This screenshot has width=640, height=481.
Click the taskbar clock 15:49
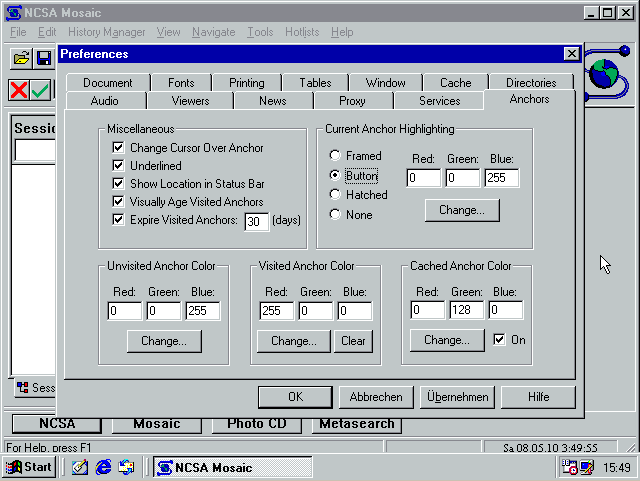pos(617,467)
